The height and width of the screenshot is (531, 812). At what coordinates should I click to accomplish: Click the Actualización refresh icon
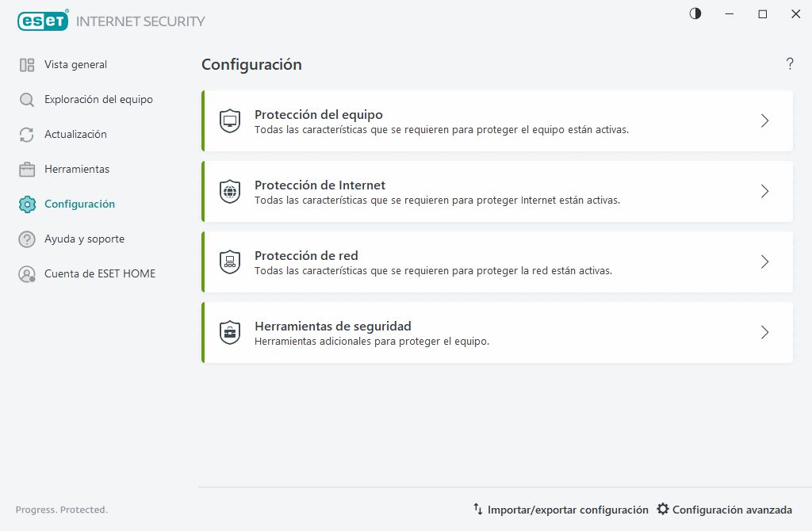click(26, 134)
